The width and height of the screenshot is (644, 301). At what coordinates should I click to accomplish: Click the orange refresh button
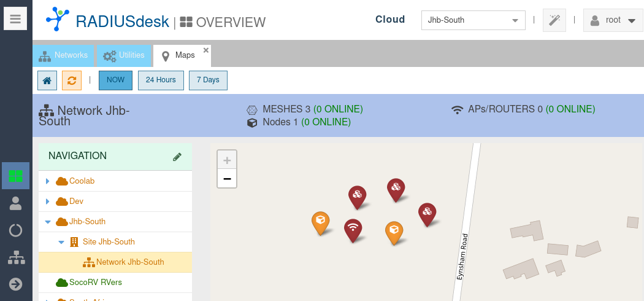point(72,80)
